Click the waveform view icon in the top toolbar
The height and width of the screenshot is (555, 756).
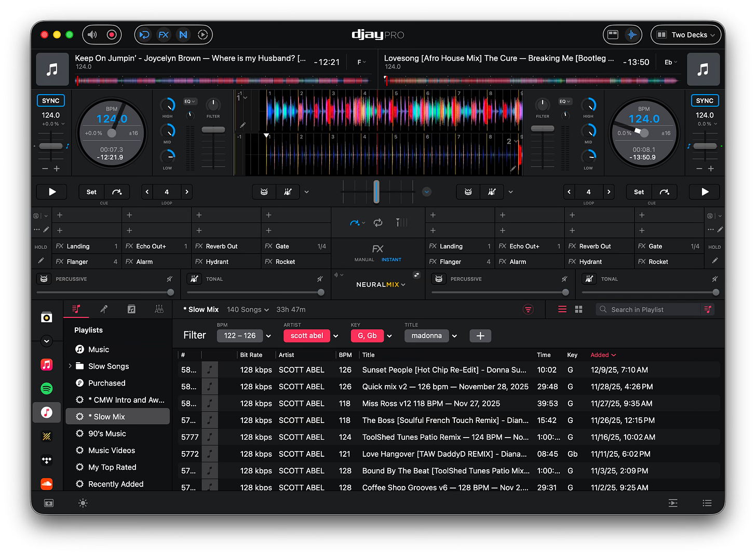[x=632, y=35]
